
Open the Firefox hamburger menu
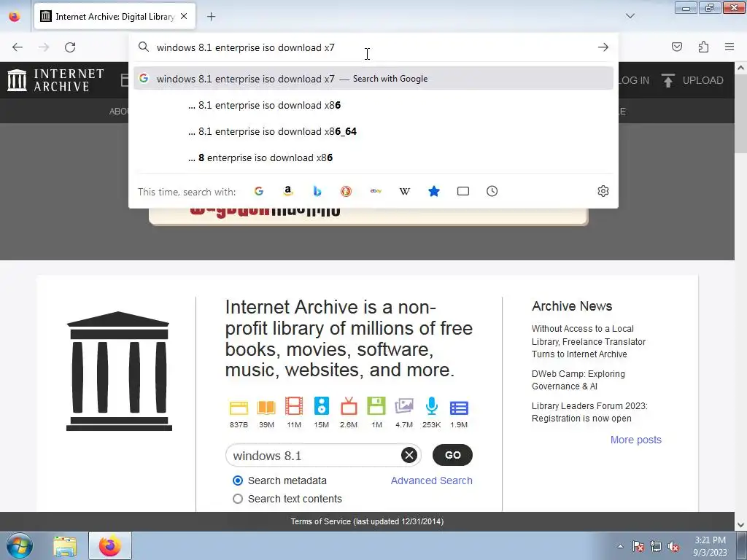(729, 47)
